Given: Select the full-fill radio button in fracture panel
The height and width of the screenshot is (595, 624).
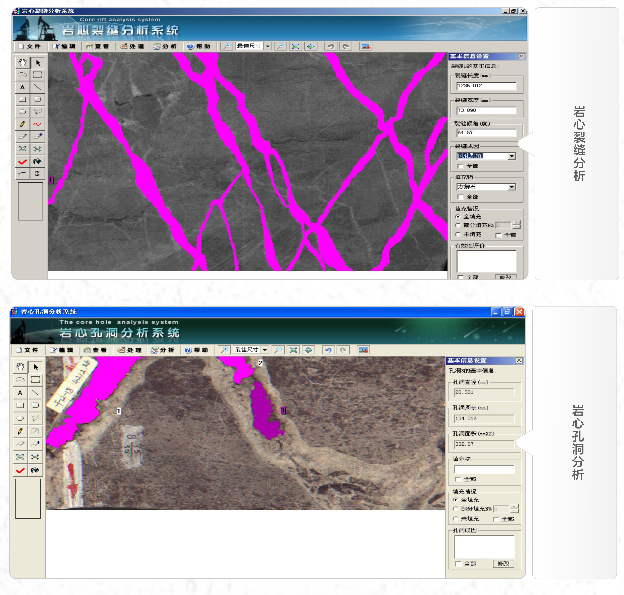Looking at the screenshot, I should (459, 216).
